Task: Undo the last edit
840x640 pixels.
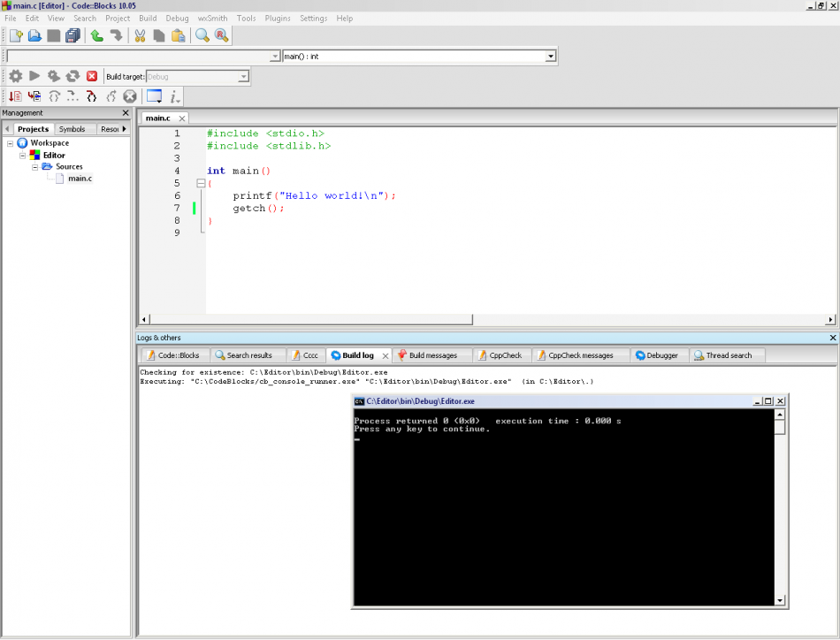Action: 97,36
